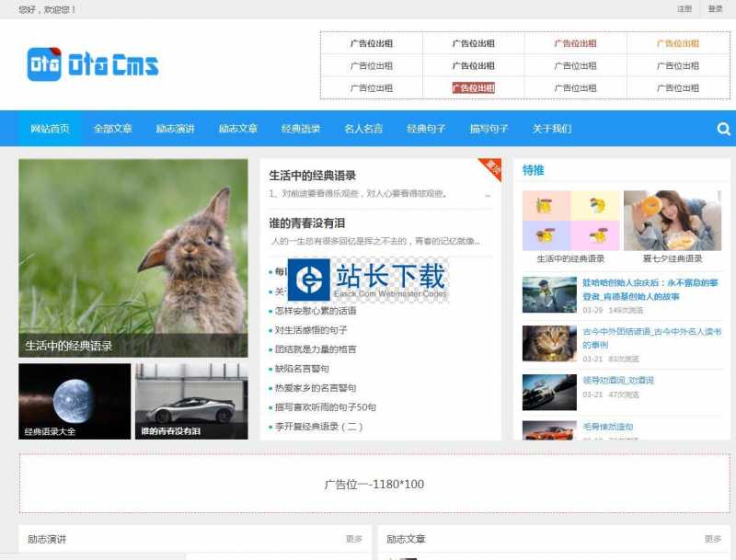Screen dimensions: 736x560
Task: Open the cat thumbnail in sidebar
Action: click(549, 343)
